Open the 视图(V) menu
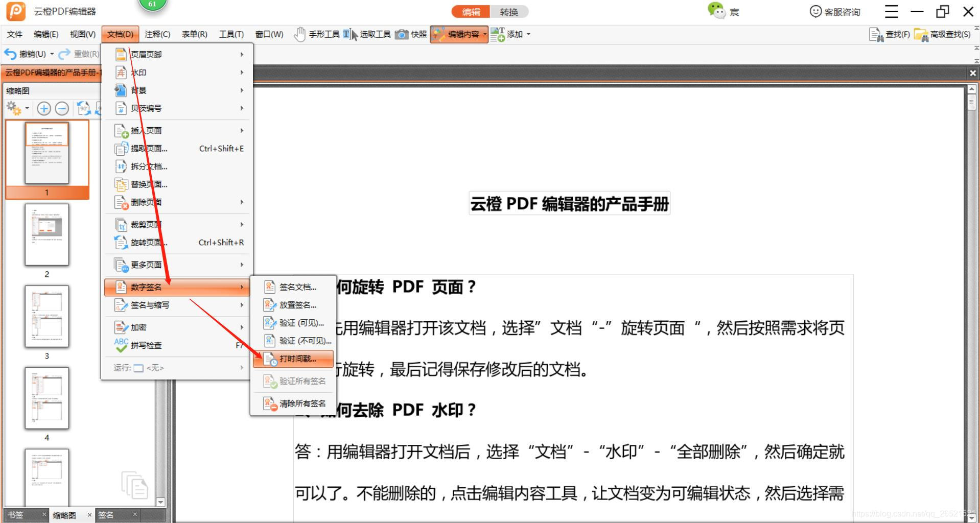 [83, 34]
